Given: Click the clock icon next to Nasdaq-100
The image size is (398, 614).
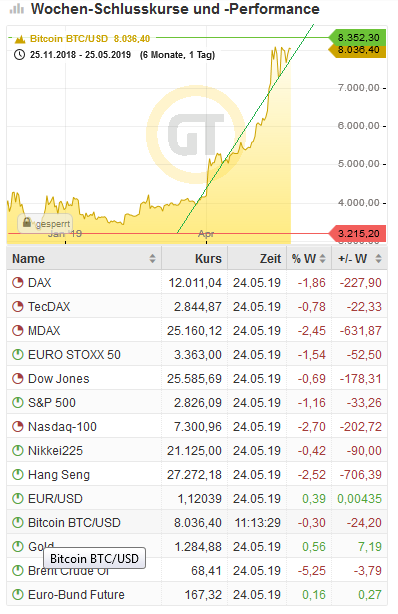Looking at the screenshot, I should (x=18, y=426).
